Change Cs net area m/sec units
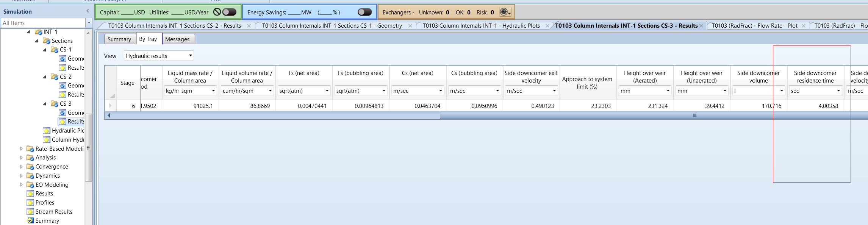Viewport: 868px width, 225px height. click(x=418, y=91)
